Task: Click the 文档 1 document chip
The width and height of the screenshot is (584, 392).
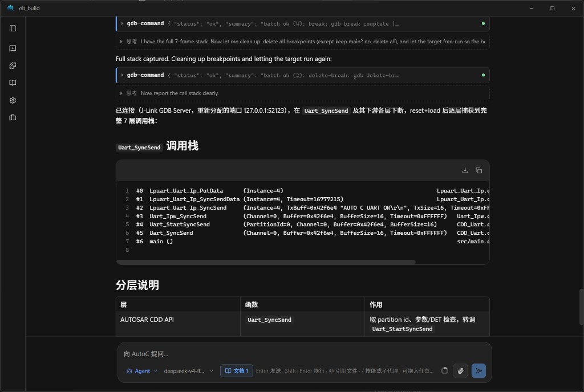Action: pyautogui.click(x=237, y=371)
